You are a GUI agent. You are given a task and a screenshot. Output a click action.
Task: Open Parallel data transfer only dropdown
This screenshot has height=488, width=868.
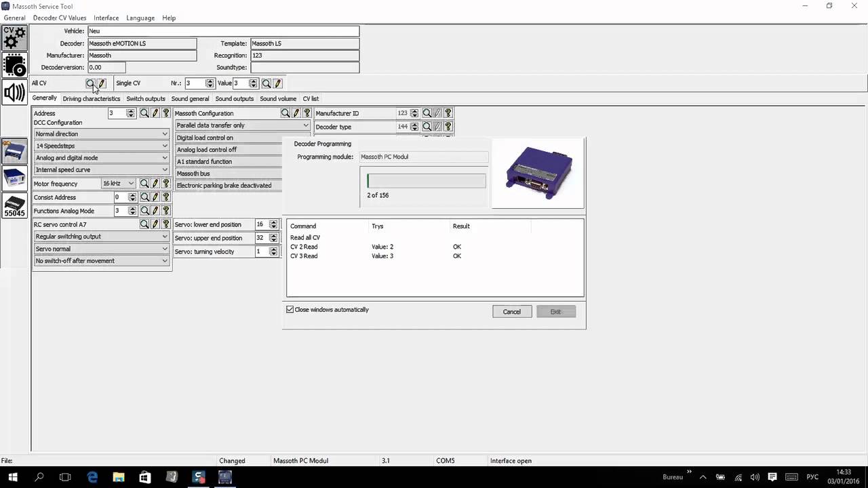click(x=243, y=125)
